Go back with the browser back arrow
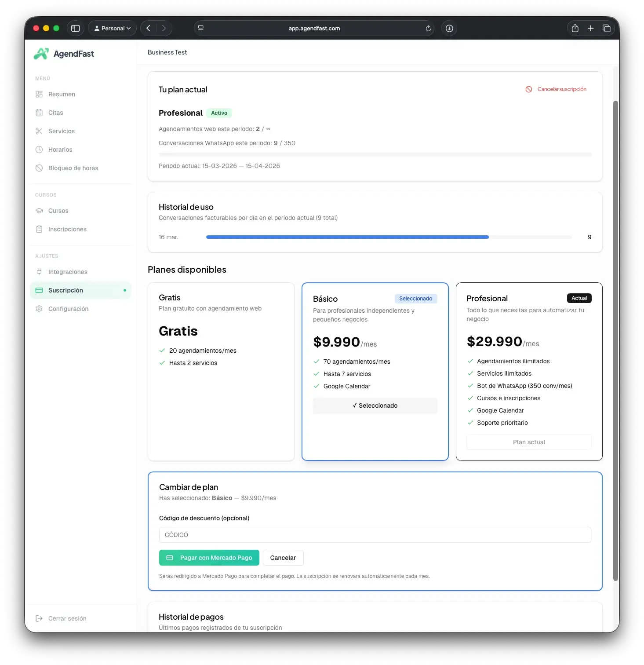644x665 pixels. tap(148, 28)
